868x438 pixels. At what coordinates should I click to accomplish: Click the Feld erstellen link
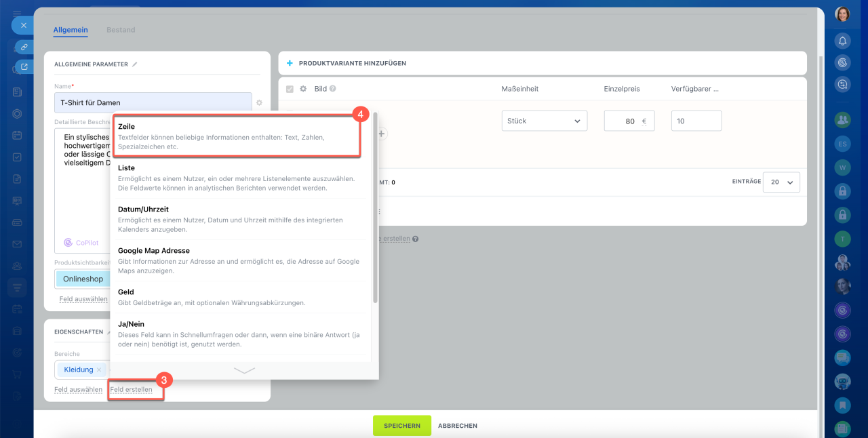pyautogui.click(x=131, y=390)
